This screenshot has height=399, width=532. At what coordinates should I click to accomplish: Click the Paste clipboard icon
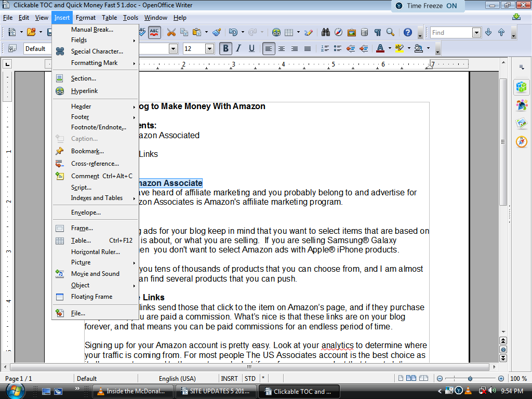(197, 32)
